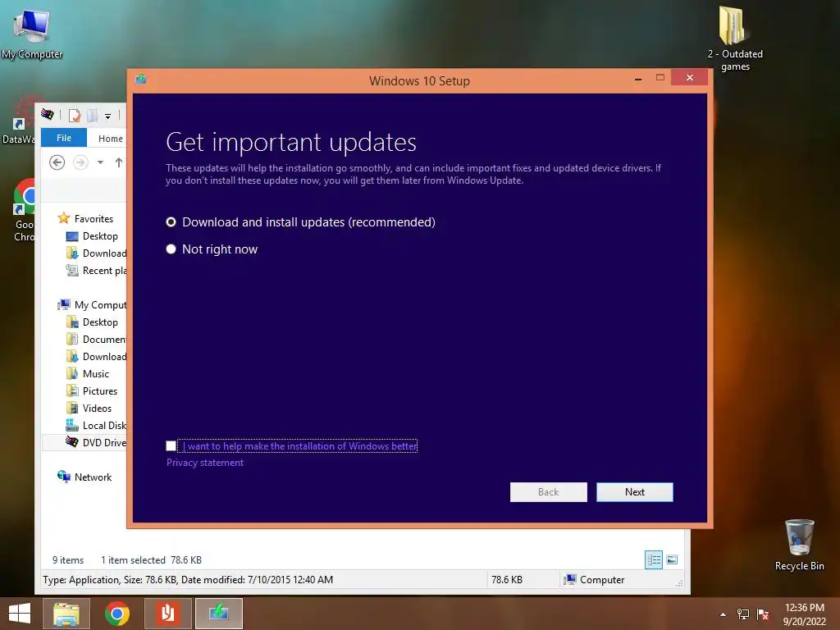Click the Windows Setup taskbar button
This screenshot has width=840, height=630.
218,614
